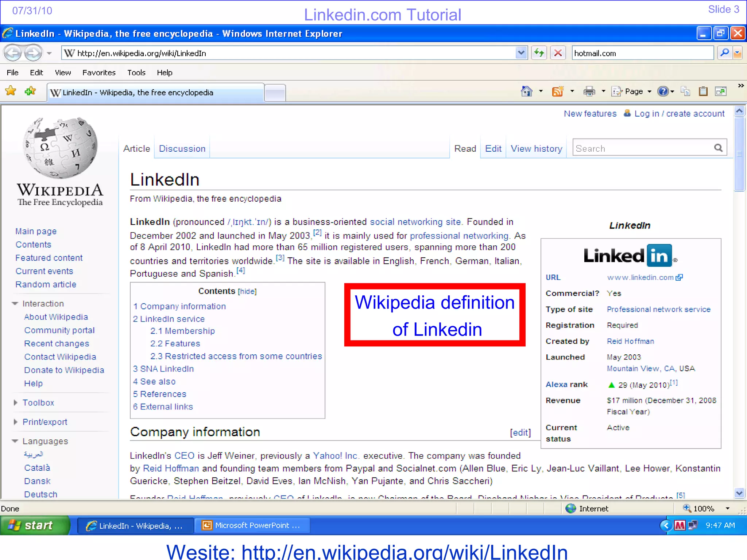The width and height of the screenshot is (747, 560).
Task: Click the zoom magnifier icon showing 100%
Action: click(x=687, y=508)
